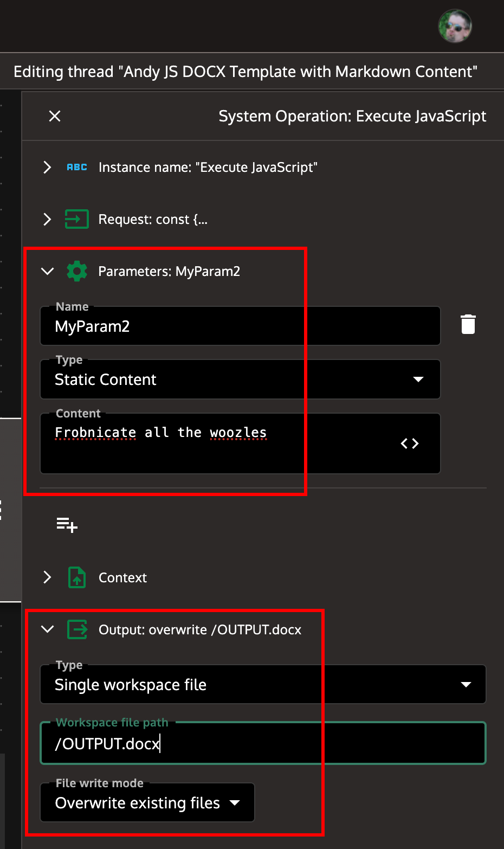Expand the Context section

[47, 577]
